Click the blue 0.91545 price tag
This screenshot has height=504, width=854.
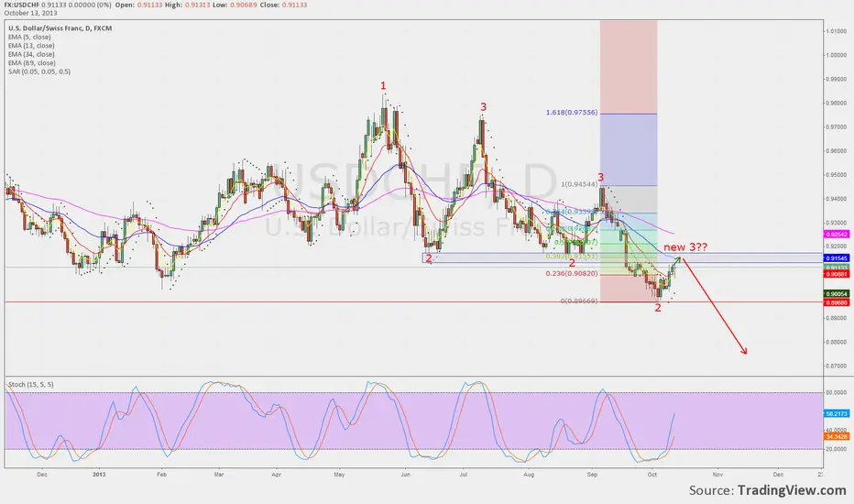[836, 258]
